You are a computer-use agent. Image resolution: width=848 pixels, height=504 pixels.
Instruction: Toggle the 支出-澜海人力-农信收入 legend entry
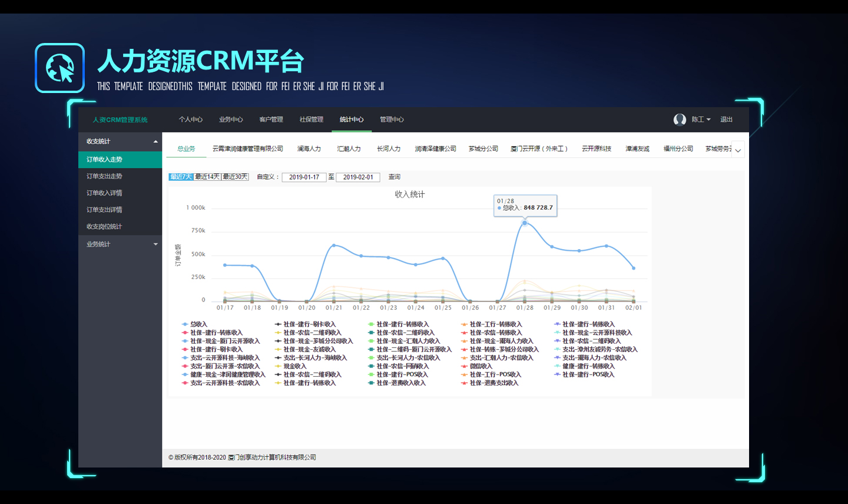590,358
